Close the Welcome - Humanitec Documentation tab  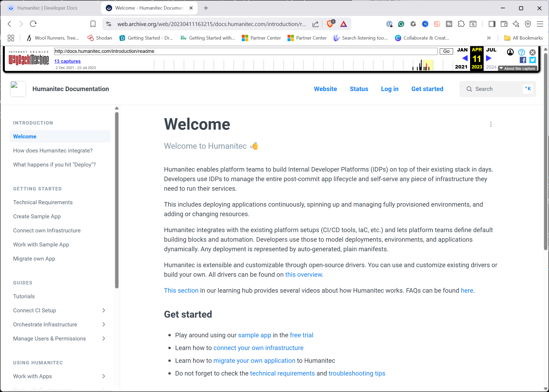pyautogui.click(x=191, y=8)
